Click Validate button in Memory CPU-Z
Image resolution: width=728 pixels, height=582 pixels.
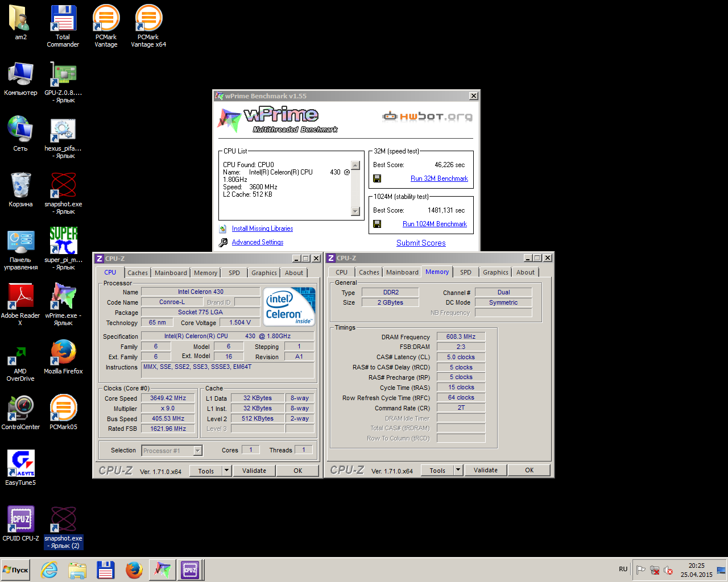click(486, 470)
